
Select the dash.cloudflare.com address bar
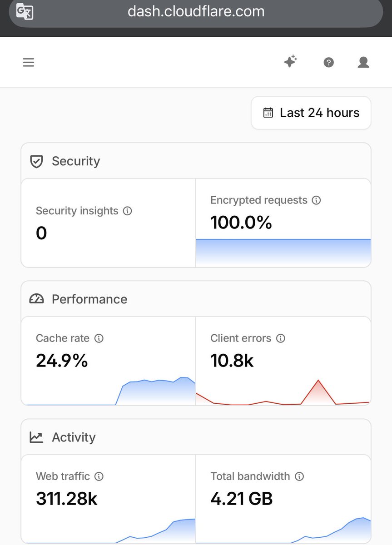click(x=196, y=11)
